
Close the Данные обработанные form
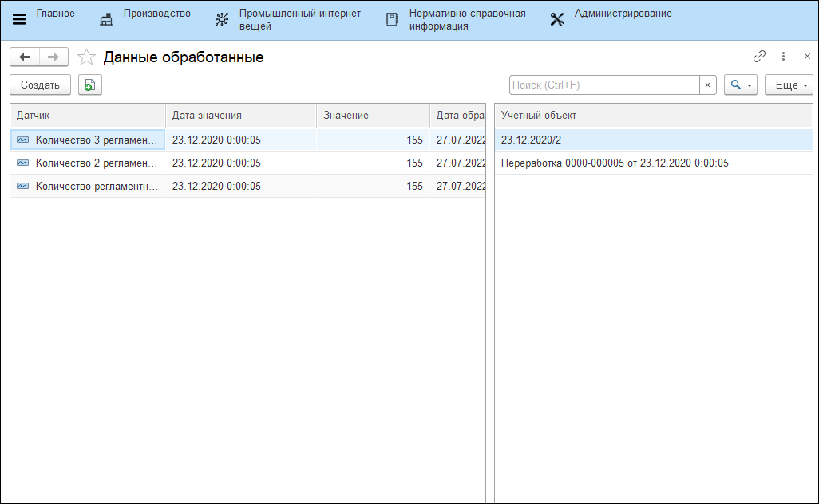pyautogui.click(x=806, y=57)
